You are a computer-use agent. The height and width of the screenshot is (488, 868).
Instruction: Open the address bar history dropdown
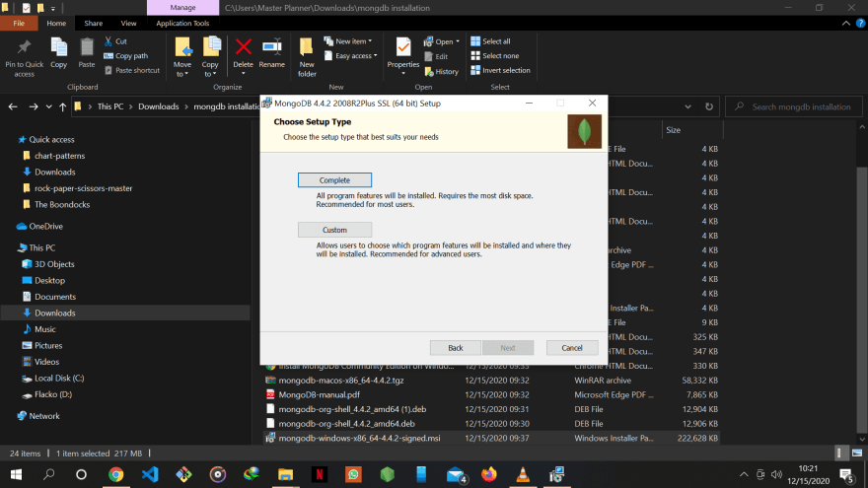click(x=687, y=106)
